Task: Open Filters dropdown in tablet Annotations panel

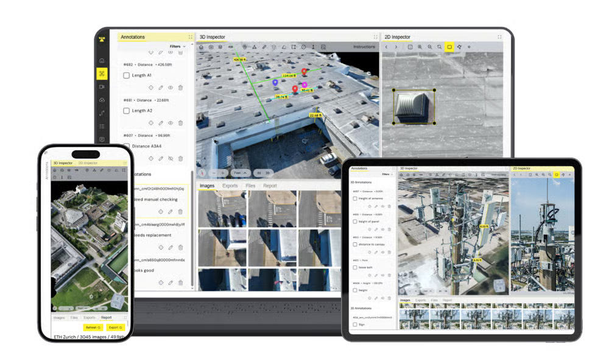Action: click(387, 174)
